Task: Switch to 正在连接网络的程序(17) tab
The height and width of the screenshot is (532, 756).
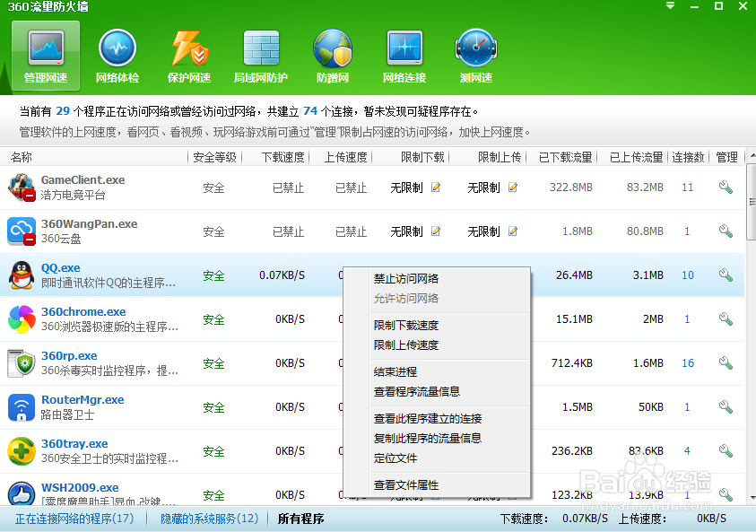Action: click(74, 519)
